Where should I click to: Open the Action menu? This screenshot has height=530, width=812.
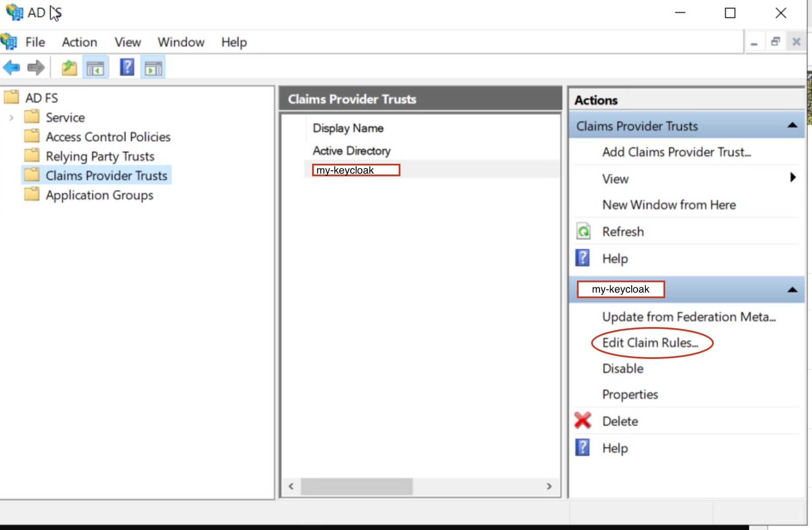pos(79,42)
